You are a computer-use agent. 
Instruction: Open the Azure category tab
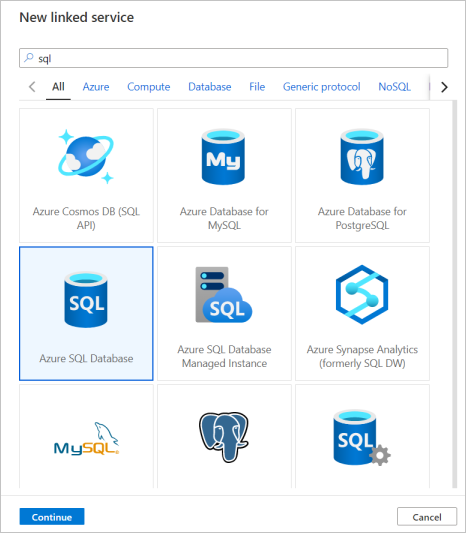pos(96,87)
